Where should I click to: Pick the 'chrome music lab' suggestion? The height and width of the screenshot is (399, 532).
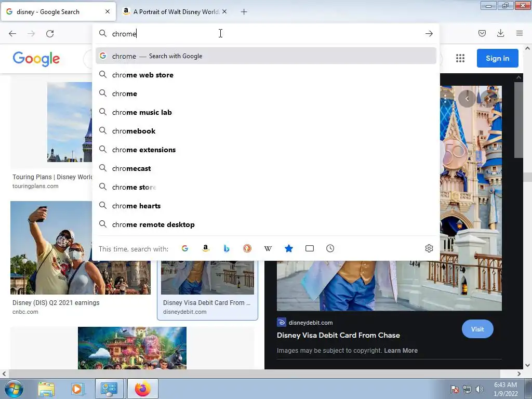pos(266,112)
